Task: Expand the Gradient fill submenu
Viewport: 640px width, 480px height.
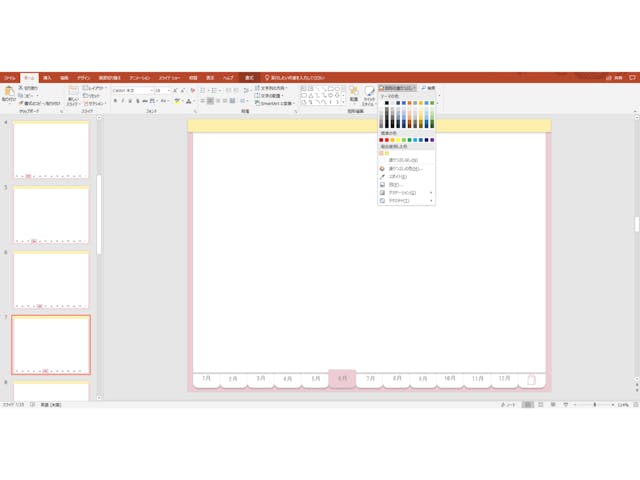Action: [x=405, y=193]
